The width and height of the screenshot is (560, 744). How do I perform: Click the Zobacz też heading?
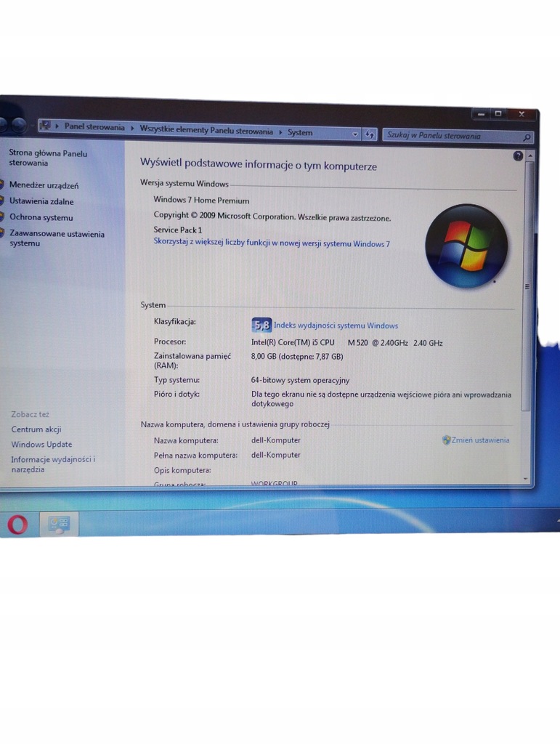30,414
